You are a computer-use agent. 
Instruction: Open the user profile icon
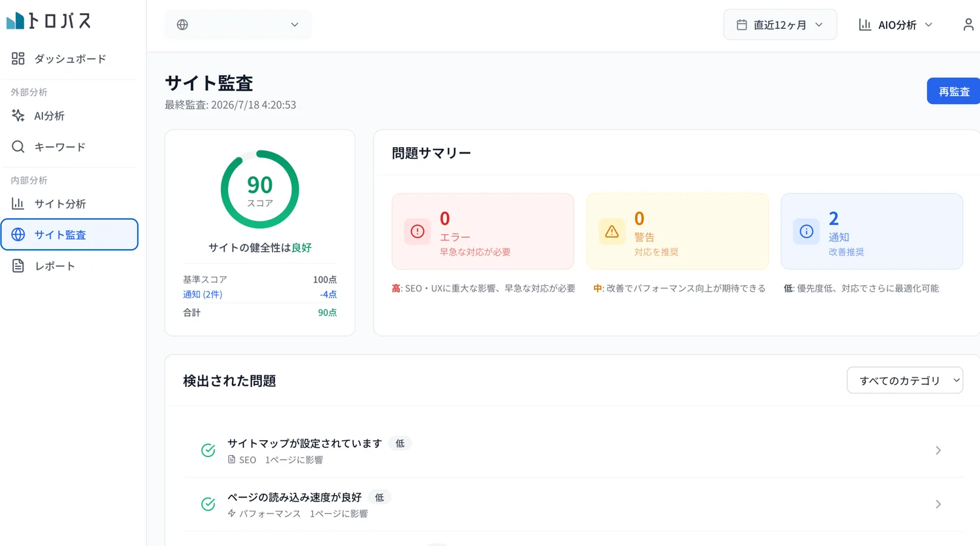point(968,25)
